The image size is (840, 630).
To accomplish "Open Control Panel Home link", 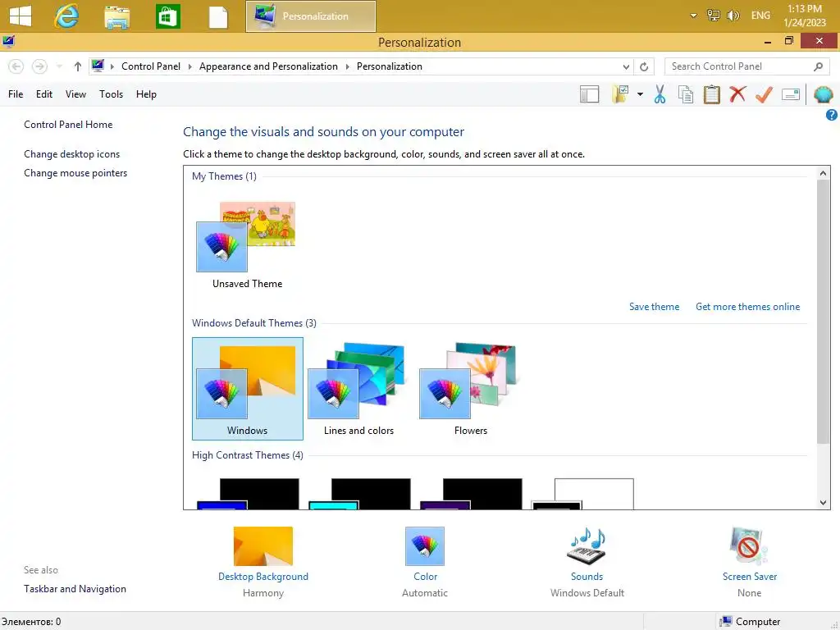I will [x=68, y=125].
